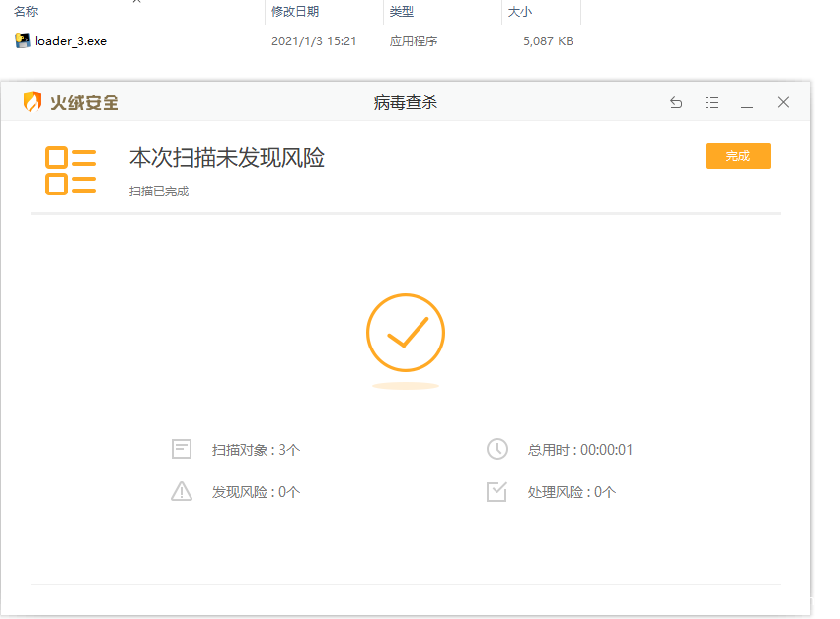Click the 火绒安全 shield logo
This screenshot has width=840, height=619.
click(33, 102)
